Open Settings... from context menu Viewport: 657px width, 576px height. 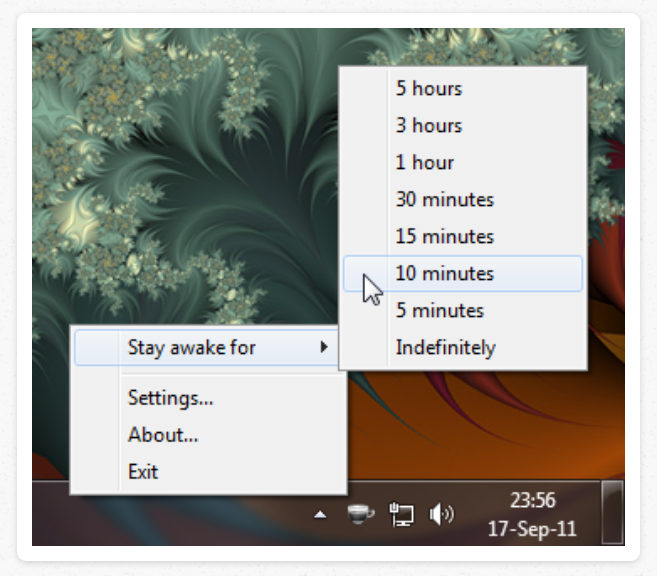[210, 398]
